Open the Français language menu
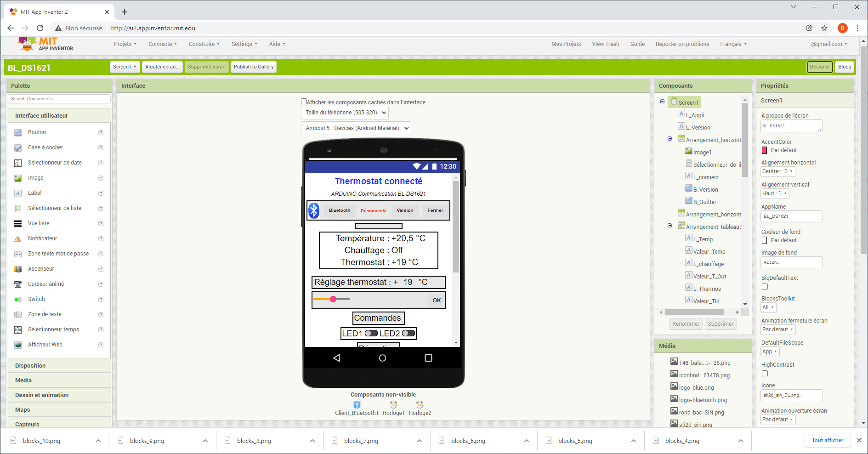 [733, 44]
